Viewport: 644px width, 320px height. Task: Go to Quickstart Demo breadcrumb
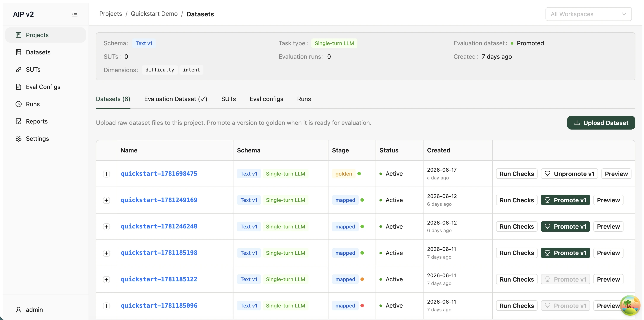[x=154, y=14]
